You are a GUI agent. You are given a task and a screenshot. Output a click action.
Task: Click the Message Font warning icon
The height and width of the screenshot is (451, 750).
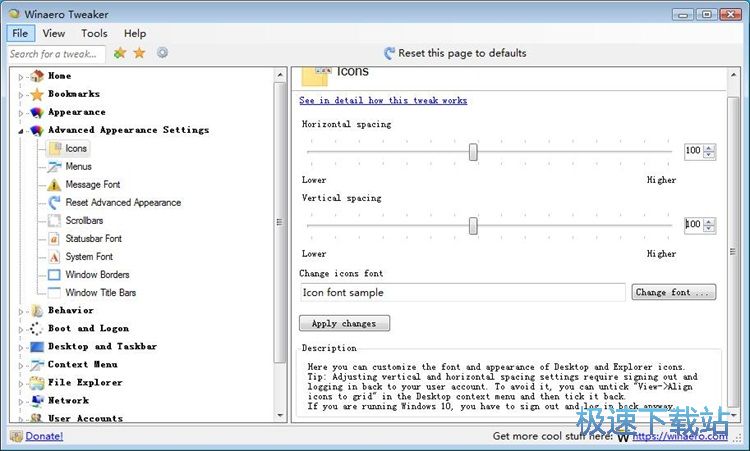tap(54, 185)
